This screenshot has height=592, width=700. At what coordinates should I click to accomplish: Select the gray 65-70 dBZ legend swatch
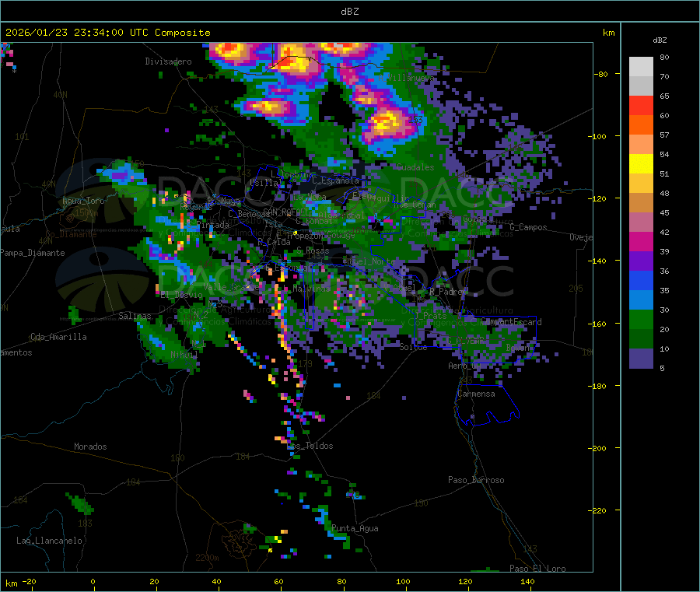pos(641,86)
